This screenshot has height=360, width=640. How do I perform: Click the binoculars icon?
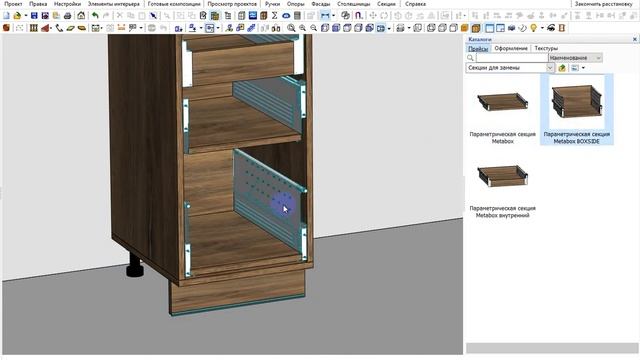[x=276, y=28]
